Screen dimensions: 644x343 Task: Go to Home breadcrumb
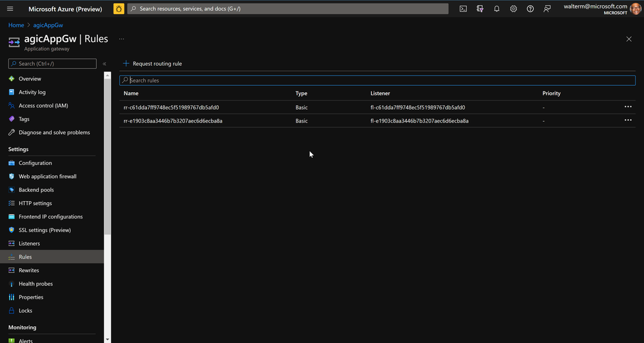(16, 25)
